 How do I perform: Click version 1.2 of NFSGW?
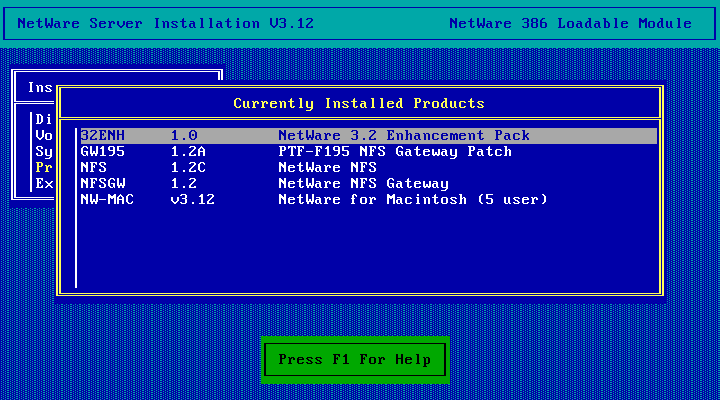tap(184, 184)
